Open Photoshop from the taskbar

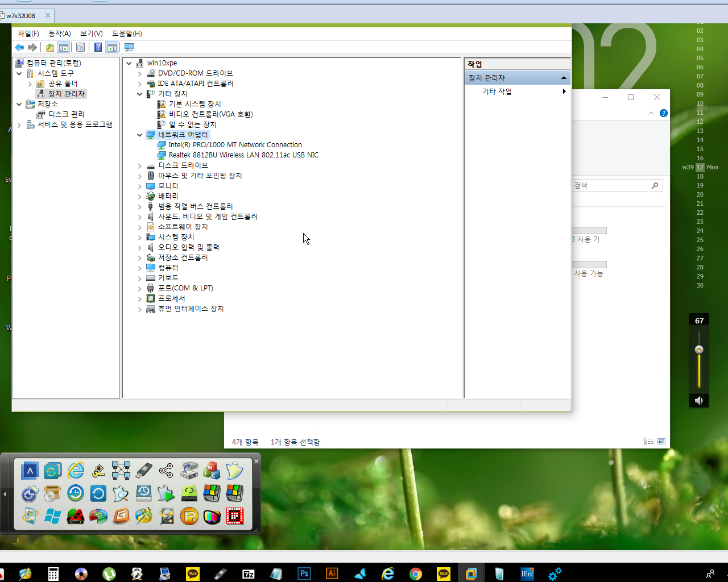tap(304, 573)
